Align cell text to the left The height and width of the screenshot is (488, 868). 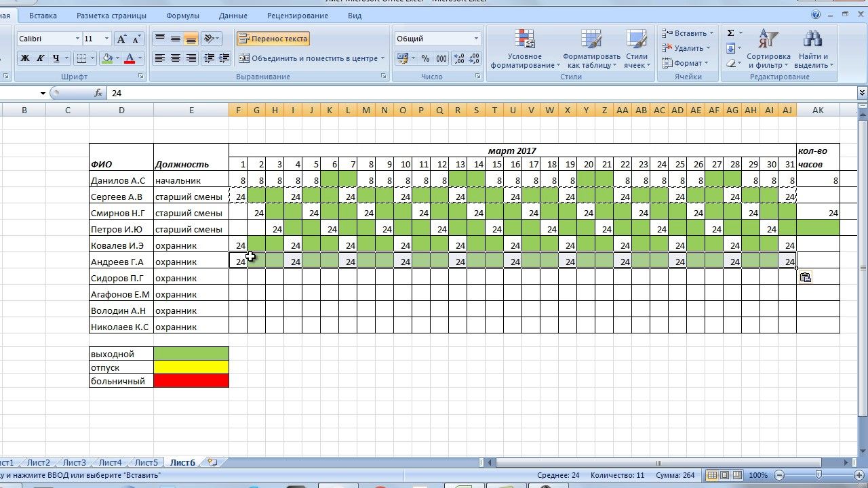[x=160, y=58]
